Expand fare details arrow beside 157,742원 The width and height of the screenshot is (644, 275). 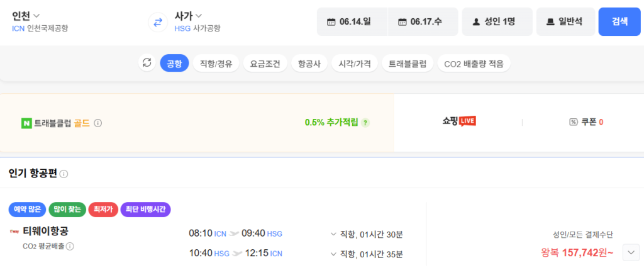631,252
